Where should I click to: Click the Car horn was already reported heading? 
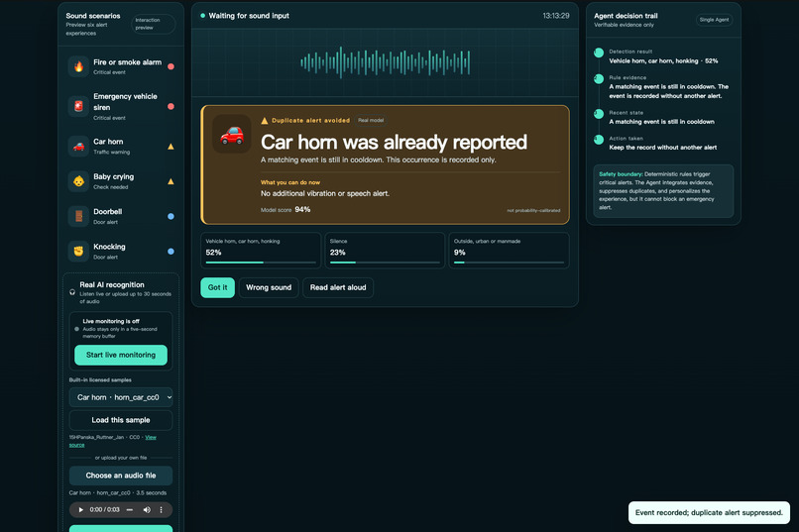[x=394, y=142]
